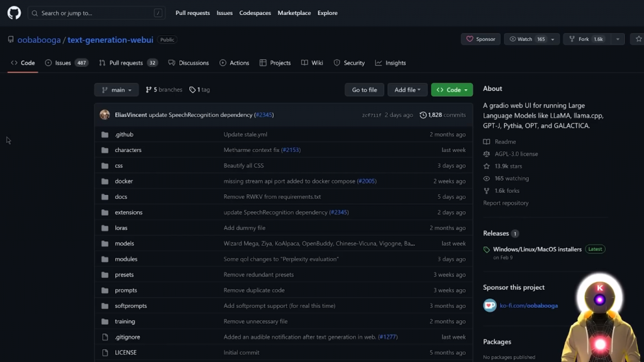Image resolution: width=644 pixels, height=362 pixels.
Task: Click the Watch 165 button
Action: click(526, 39)
